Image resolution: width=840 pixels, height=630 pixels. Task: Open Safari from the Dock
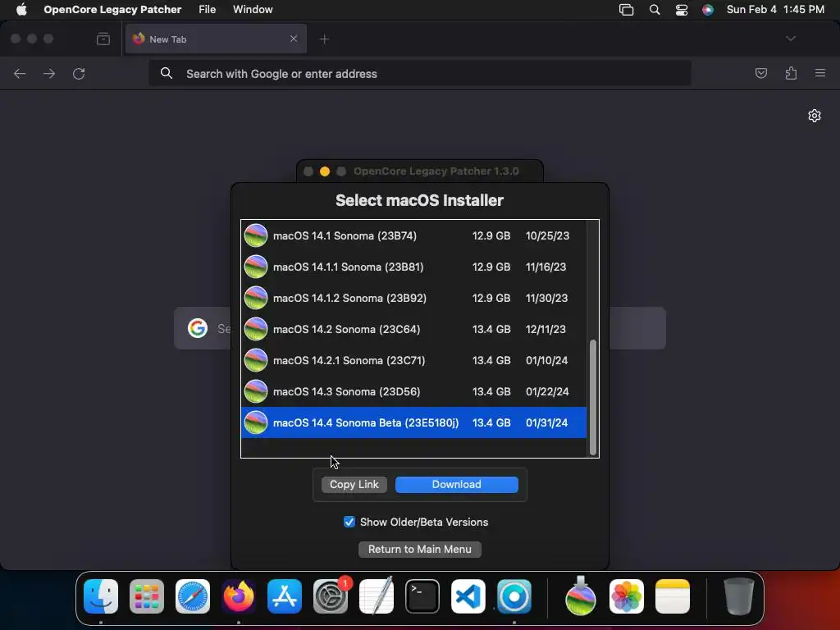192,596
